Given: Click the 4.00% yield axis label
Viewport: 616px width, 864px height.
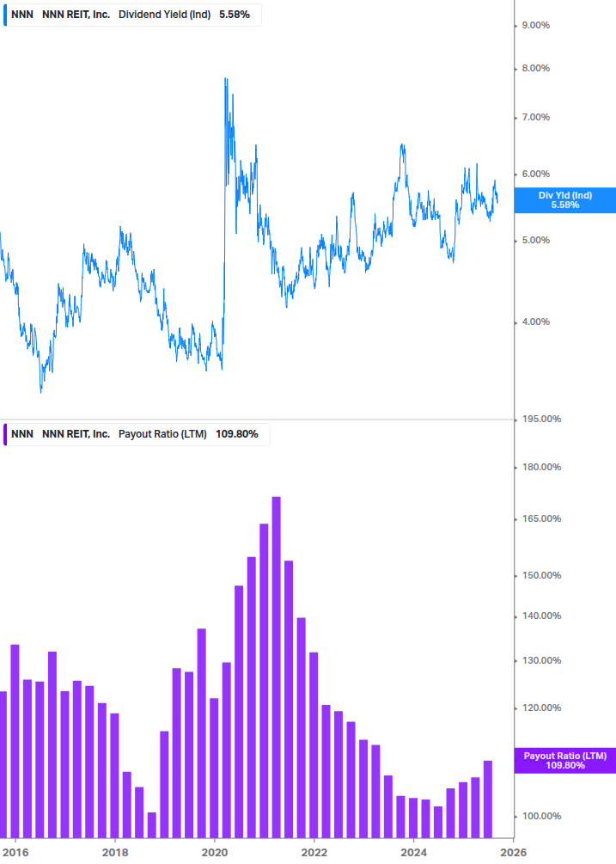Looking at the screenshot, I should 535,322.
